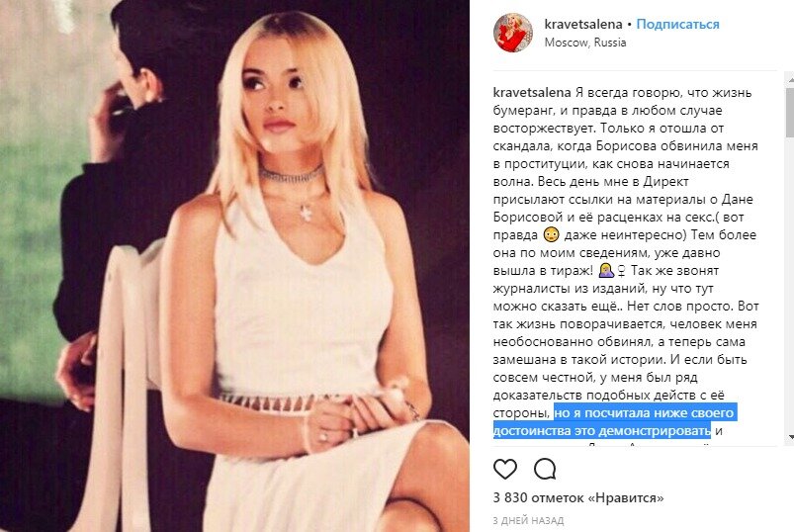Click the word 'Директ' in the caption
Image resolution: width=794 pixels, height=532 pixels.
(x=665, y=182)
